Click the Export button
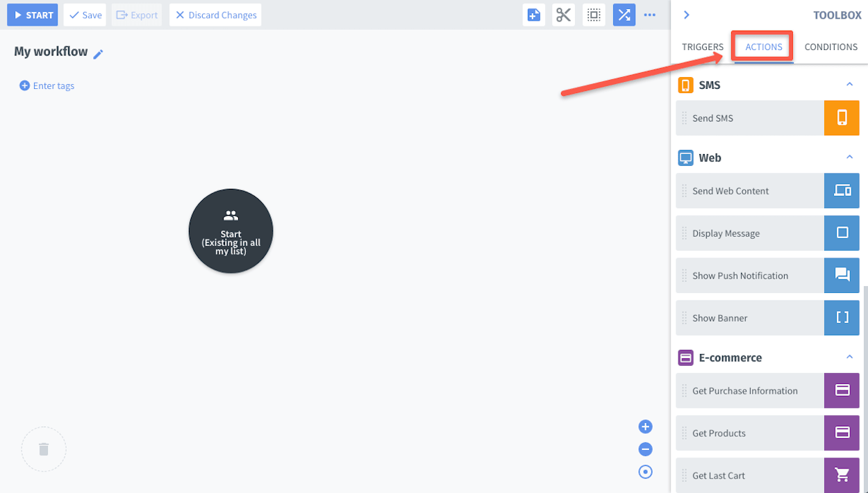This screenshot has height=493, width=868. pyautogui.click(x=137, y=15)
